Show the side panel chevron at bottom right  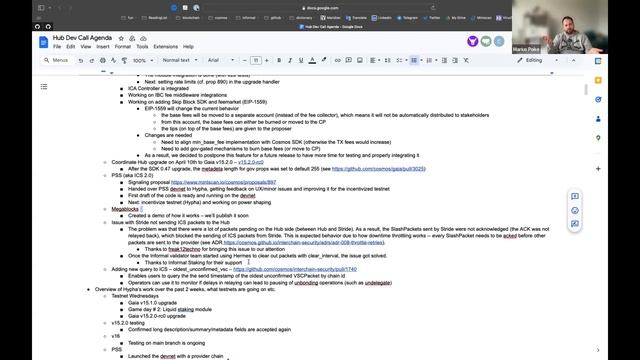pyautogui.click(x=598, y=350)
